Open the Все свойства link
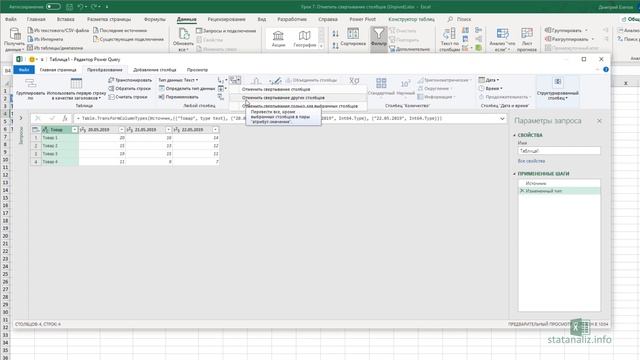Image resolution: width=640 pixels, height=360 pixels. tap(531, 161)
